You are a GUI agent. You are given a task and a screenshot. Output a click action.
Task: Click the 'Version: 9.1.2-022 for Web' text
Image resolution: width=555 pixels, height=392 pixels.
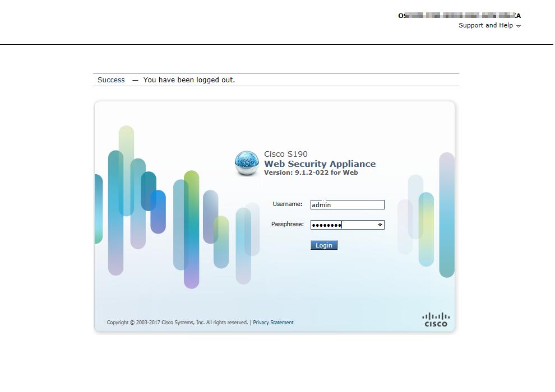(311, 172)
